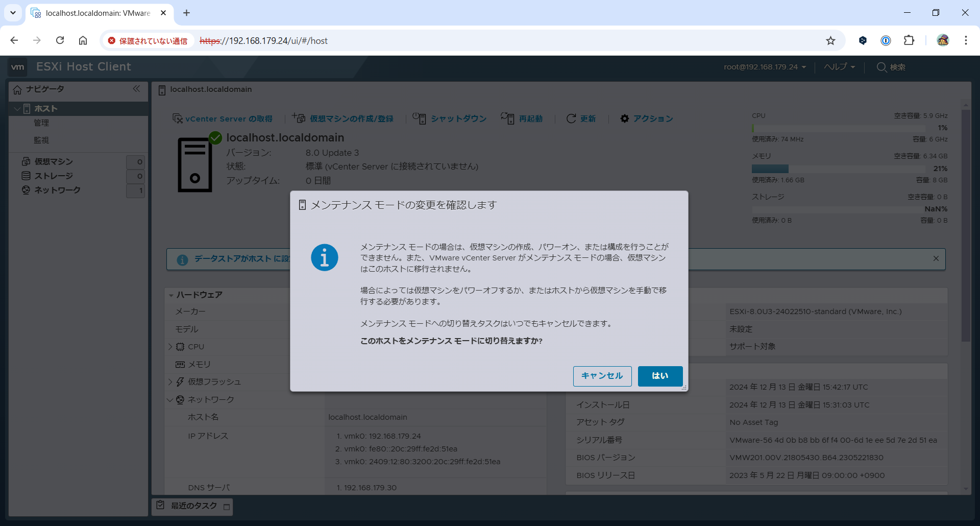Open Chrome three-dot menu

[966, 40]
